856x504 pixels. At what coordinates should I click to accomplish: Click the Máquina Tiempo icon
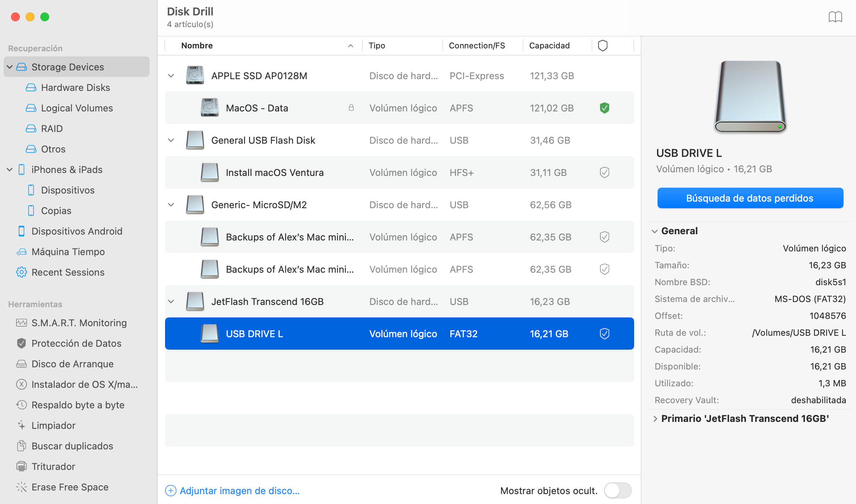coord(22,251)
